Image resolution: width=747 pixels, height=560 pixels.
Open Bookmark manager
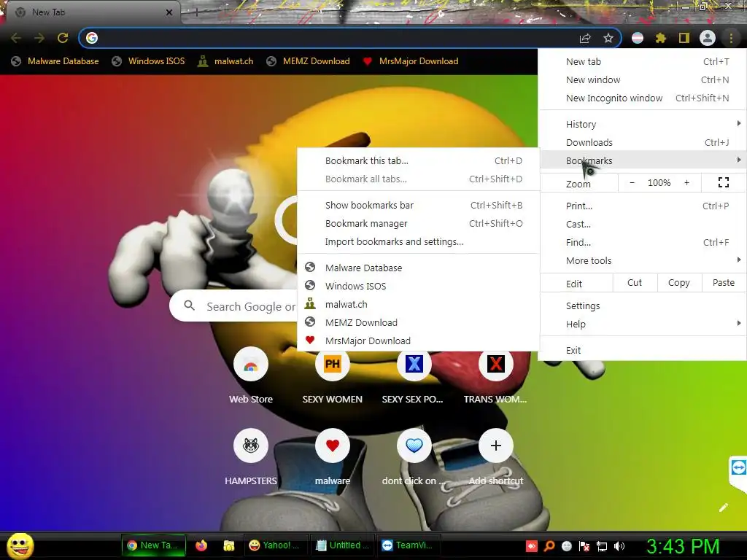coord(418,223)
